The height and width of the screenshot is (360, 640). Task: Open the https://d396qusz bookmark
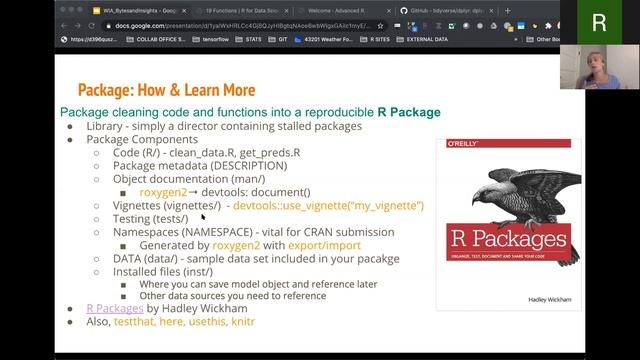(x=89, y=40)
